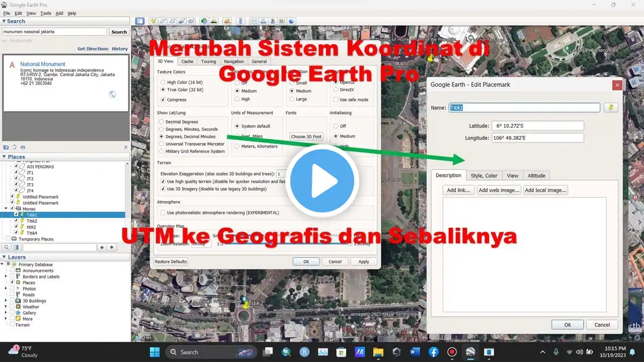The height and width of the screenshot is (362, 644).
Task: Uncheck the AOI PENGMAS place checkbox
Action: coord(16,166)
